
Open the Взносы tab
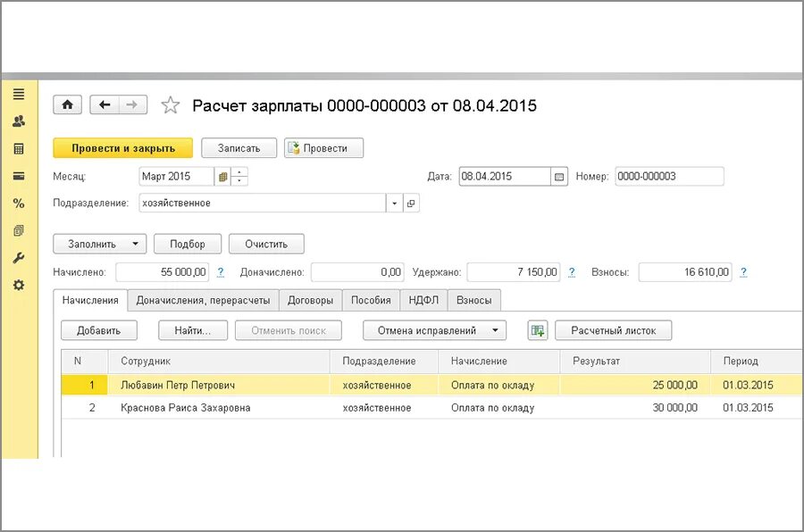tap(473, 300)
